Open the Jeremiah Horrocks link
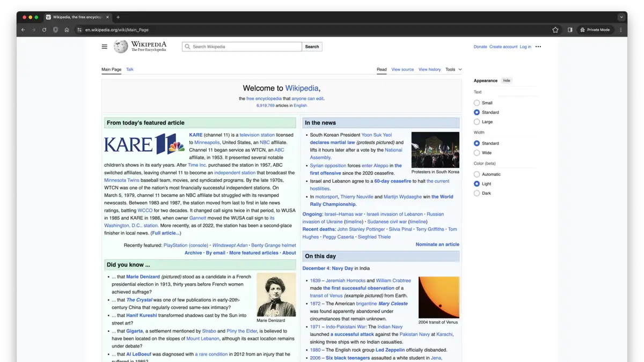The image size is (644, 362). tap(345, 280)
